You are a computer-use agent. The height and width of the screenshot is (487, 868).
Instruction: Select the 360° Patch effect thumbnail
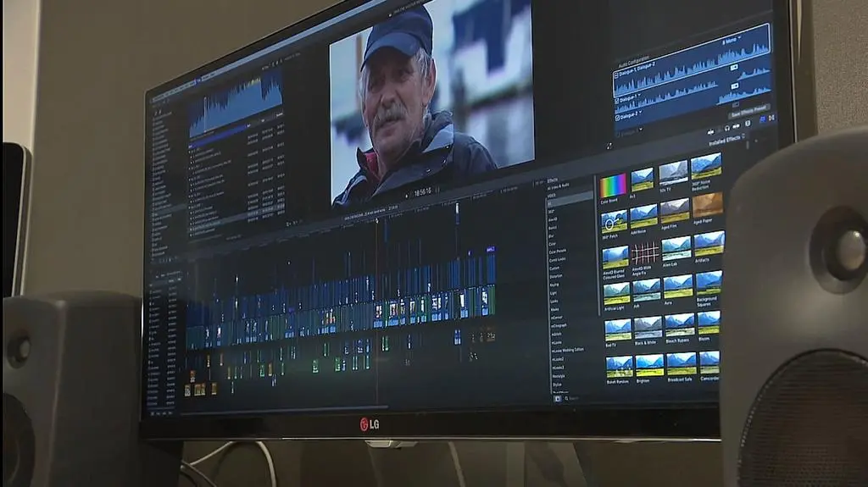point(614,221)
